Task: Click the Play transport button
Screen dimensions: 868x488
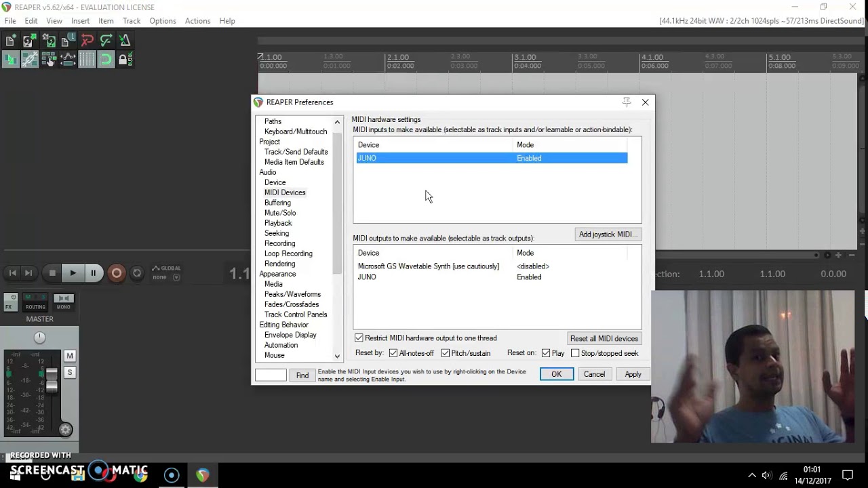Action: coord(73,273)
